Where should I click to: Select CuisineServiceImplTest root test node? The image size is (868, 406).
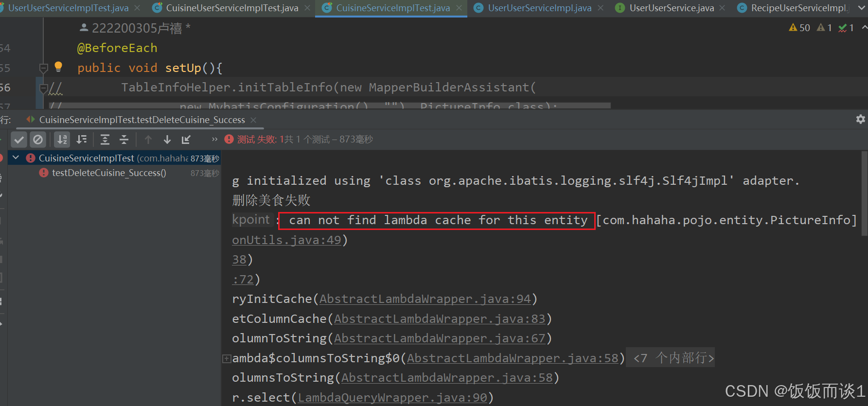[114, 158]
